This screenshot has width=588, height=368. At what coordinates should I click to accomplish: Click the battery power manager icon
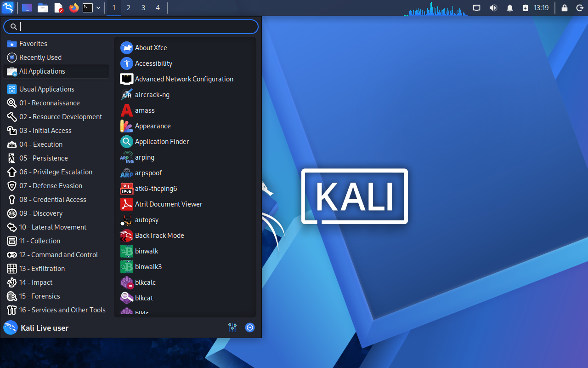526,8
